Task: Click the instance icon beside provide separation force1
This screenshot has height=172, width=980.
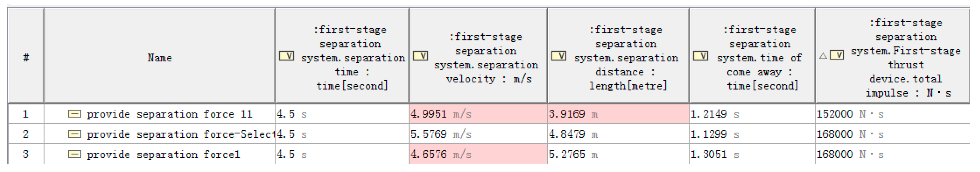Action: tap(75, 154)
